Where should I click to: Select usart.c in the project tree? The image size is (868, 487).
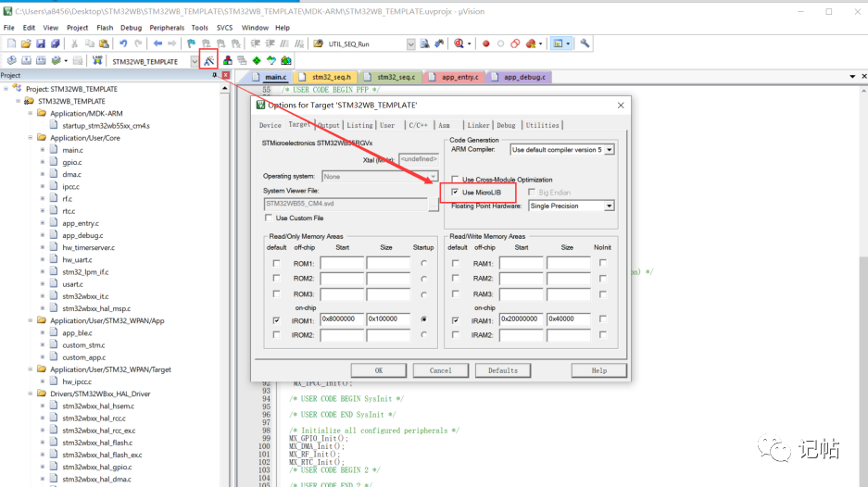pyautogui.click(x=72, y=284)
